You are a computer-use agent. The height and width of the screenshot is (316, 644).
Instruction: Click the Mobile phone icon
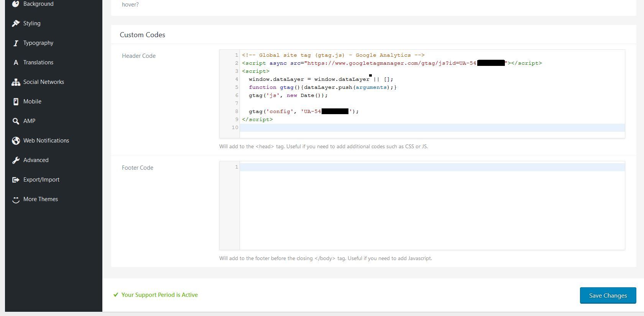[x=16, y=102]
